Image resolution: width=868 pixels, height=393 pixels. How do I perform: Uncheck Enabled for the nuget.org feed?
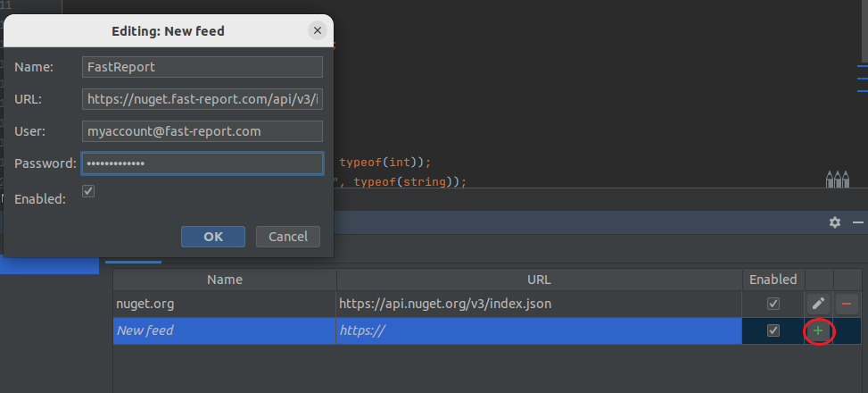tap(773, 304)
